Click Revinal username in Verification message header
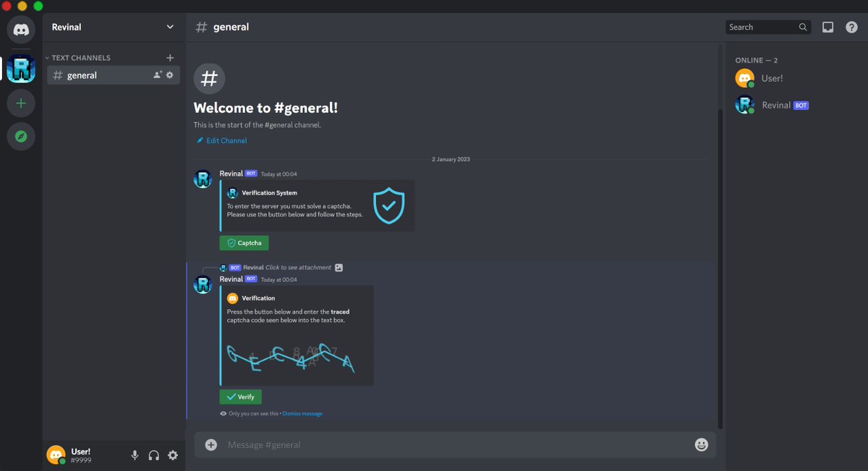The height and width of the screenshot is (471, 868). pos(231,279)
